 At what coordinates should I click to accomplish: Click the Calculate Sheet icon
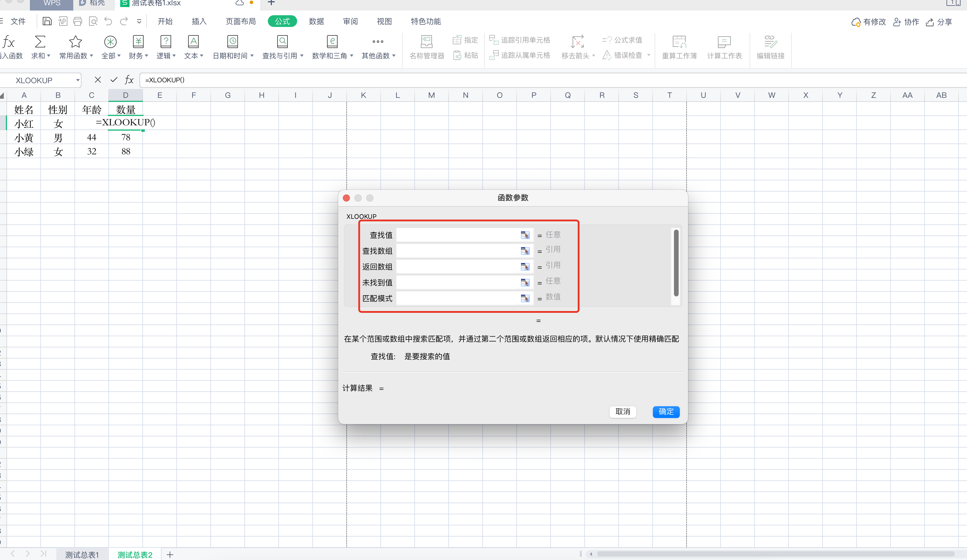[724, 41]
